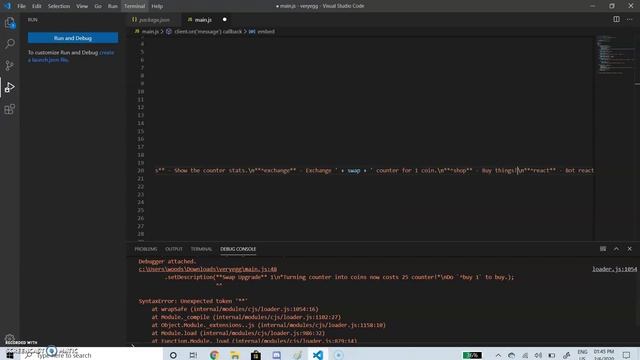
Task: Open the Action Center notifications icon
Action: click(x=627, y=356)
